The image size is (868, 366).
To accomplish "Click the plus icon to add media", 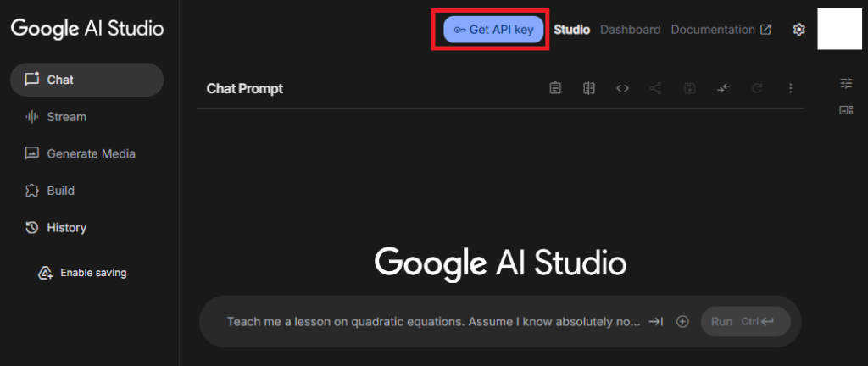I will [682, 322].
